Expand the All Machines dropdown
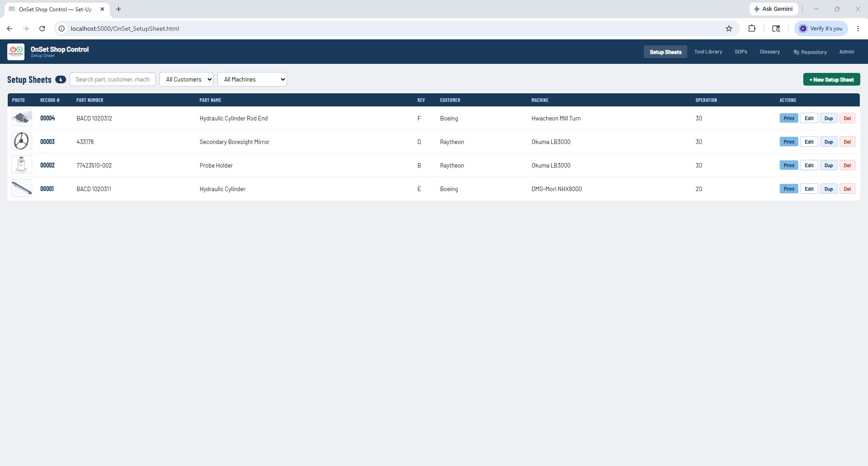Viewport: 868px width, 466px height. coord(252,79)
